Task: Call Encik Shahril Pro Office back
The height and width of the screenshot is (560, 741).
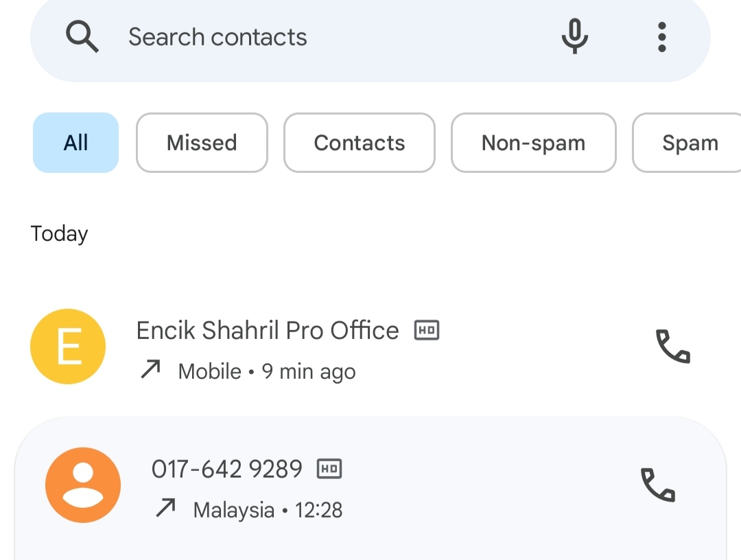Action: [673, 347]
